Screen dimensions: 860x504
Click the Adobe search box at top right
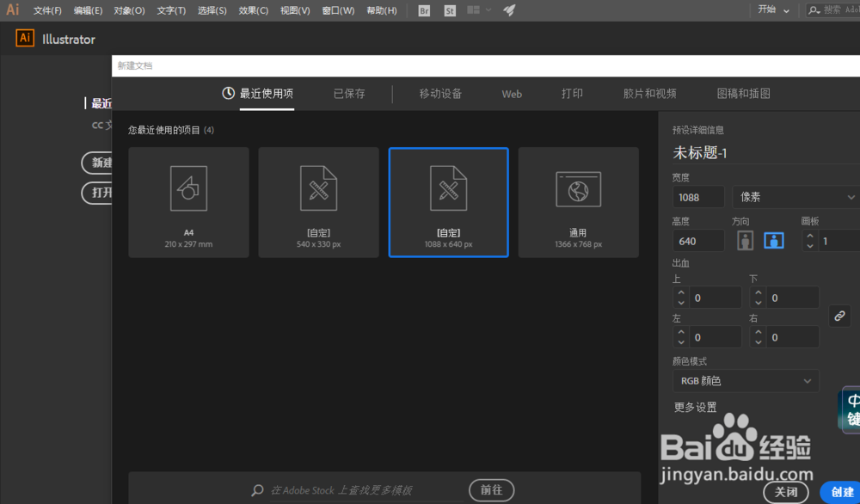point(832,9)
